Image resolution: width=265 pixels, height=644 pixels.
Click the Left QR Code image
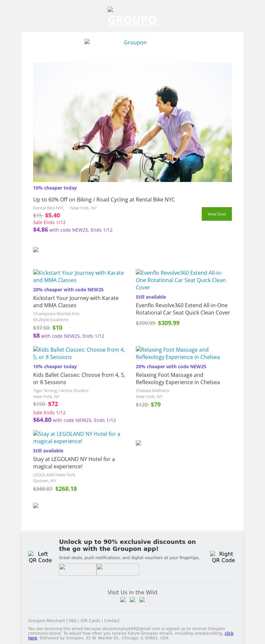pyautogui.click(x=40, y=557)
